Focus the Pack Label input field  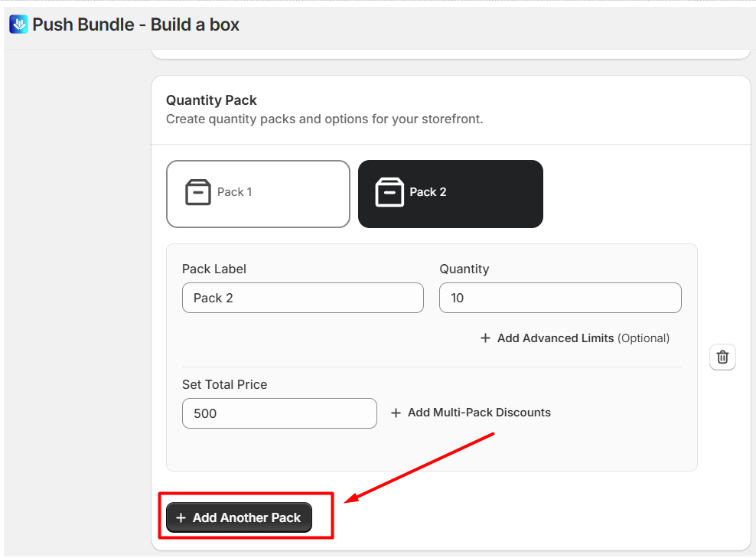303,298
